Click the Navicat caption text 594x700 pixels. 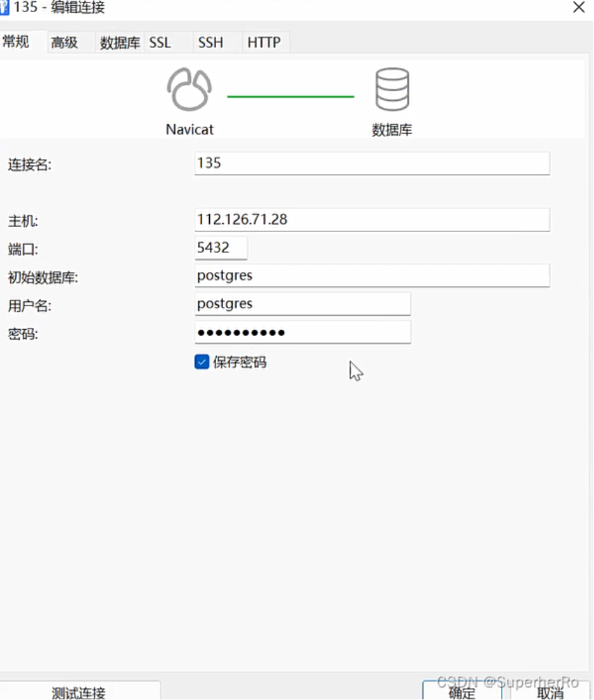tap(190, 129)
